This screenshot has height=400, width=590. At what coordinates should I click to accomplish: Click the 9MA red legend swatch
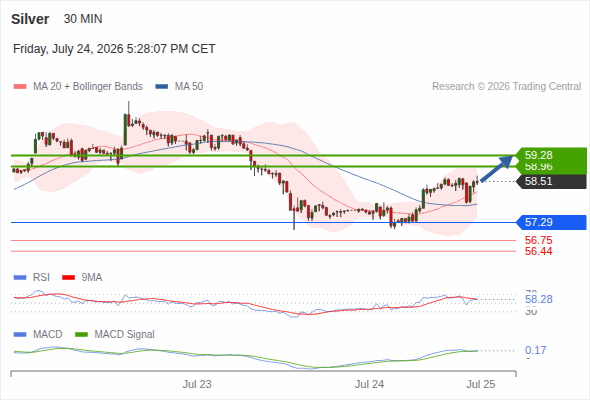pos(68,278)
